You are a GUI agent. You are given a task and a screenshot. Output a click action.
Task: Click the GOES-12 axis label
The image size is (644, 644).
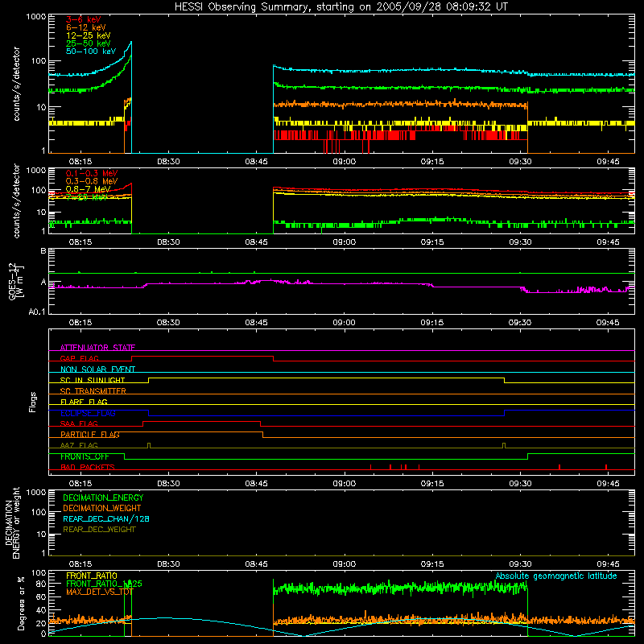[x=12, y=281]
